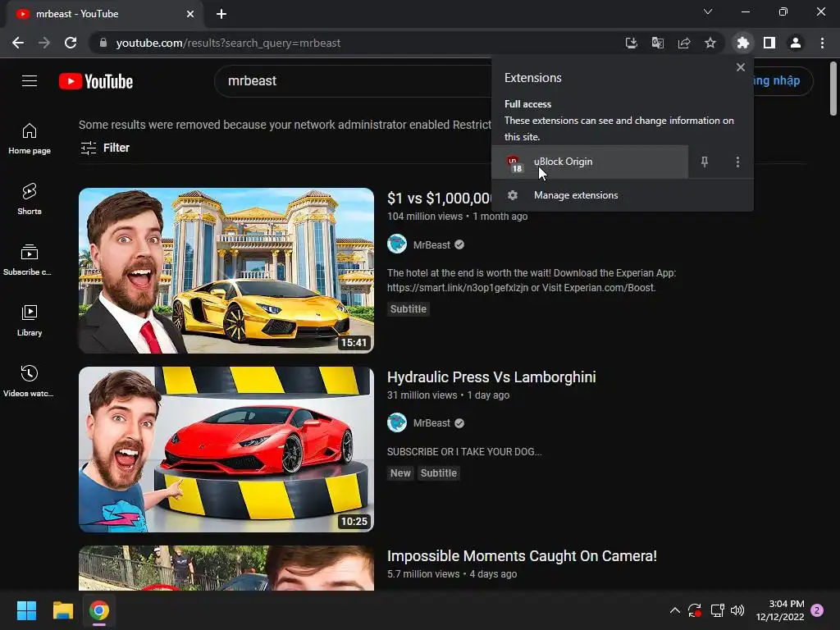Pin uBlock Origin to toolbar
Image resolution: width=840 pixels, height=630 pixels.
pyautogui.click(x=705, y=162)
